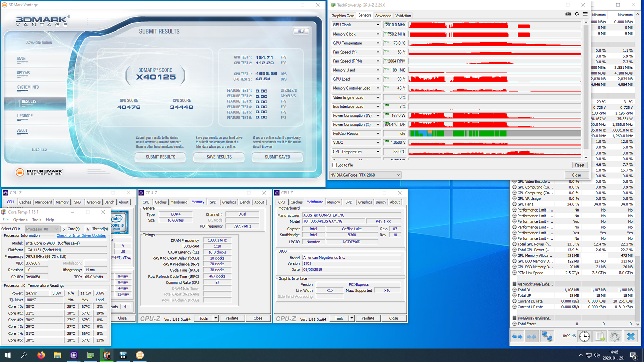Click the Core Temp taskbar icon
The height and width of the screenshot is (362, 644).
click(x=107, y=355)
